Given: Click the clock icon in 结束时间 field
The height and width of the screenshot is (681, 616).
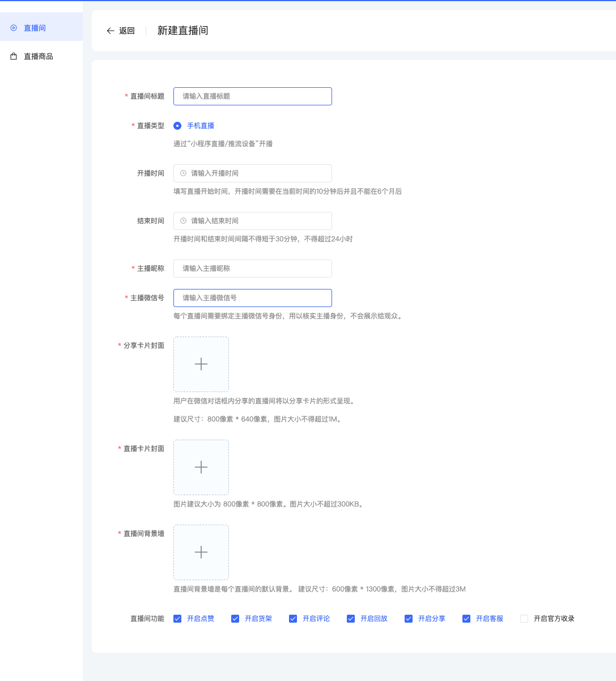Looking at the screenshot, I should (x=183, y=221).
